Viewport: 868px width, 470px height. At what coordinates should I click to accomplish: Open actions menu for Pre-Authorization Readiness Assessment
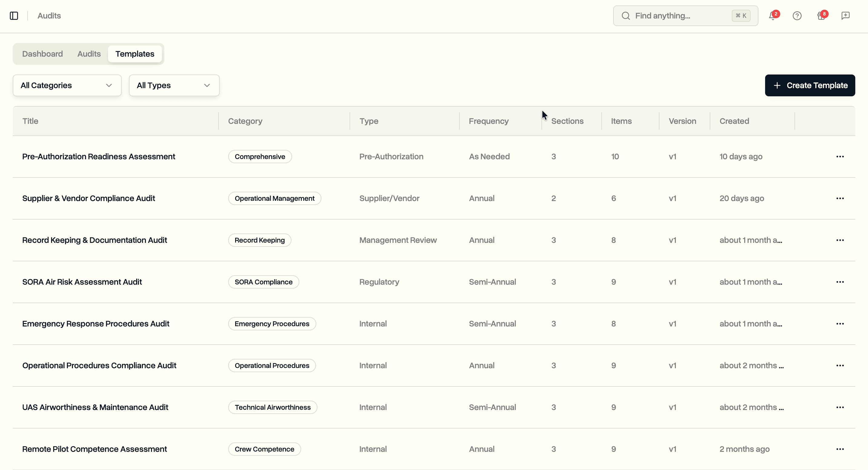[x=840, y=157]
